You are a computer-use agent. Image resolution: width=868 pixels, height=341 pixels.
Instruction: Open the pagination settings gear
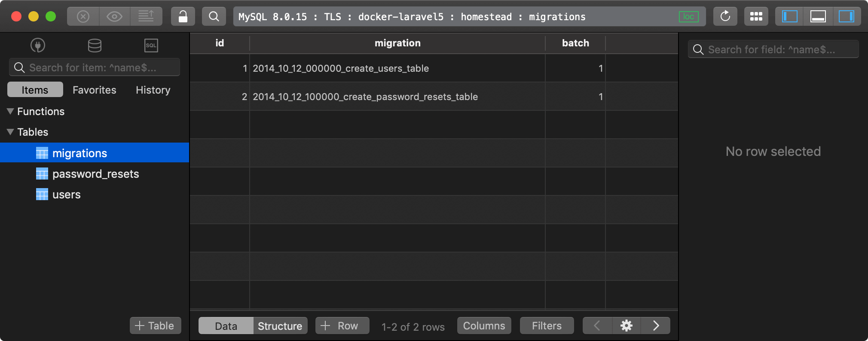(x=627, y=326)
